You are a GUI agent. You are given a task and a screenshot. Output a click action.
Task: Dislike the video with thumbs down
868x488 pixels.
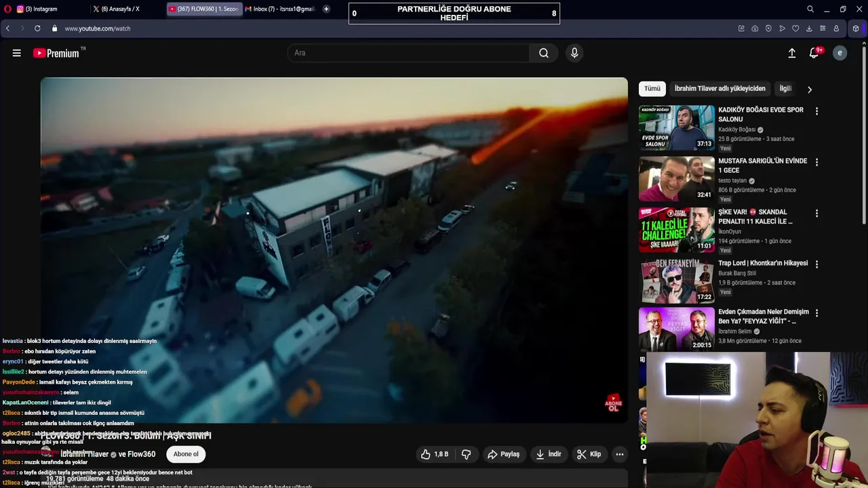click(x=466, y=454)
